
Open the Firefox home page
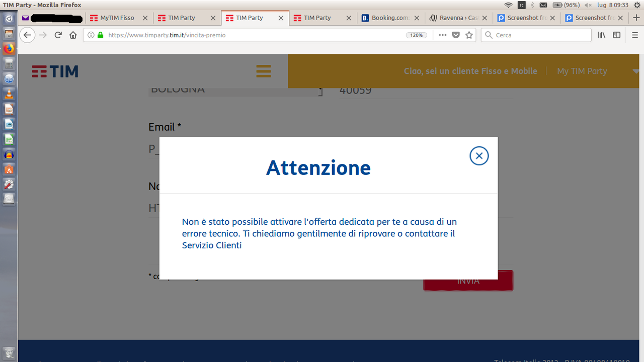coord(73,35)
